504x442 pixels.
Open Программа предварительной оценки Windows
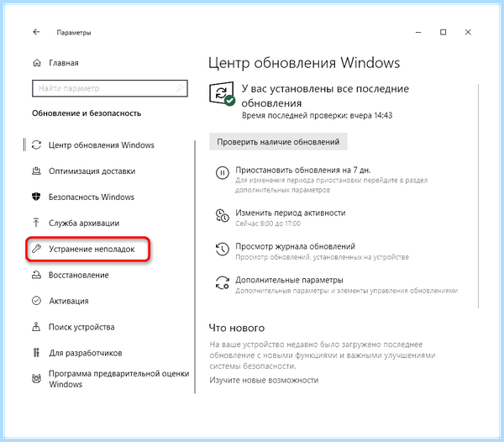point(119,379)
